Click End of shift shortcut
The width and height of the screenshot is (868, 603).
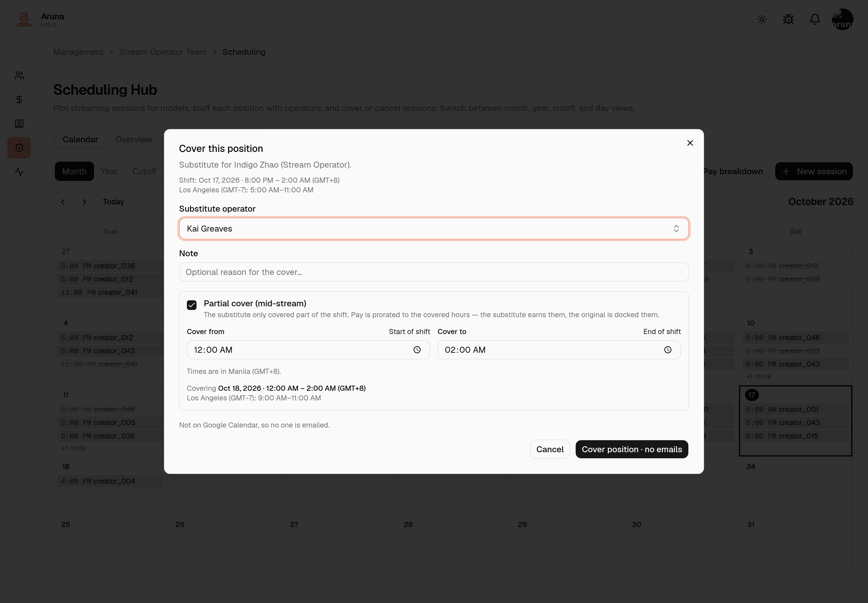click(x=662, y=332)
